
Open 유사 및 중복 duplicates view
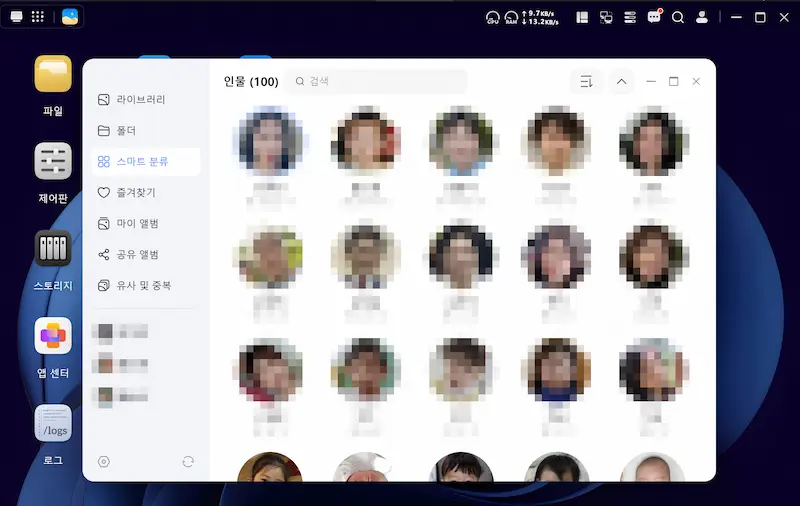tap(145, 285)
